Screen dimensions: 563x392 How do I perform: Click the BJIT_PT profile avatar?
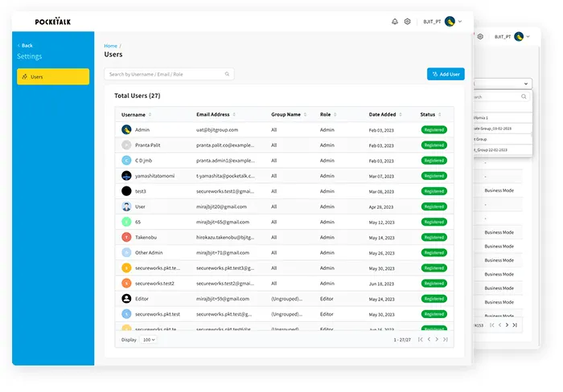[450, 22]
